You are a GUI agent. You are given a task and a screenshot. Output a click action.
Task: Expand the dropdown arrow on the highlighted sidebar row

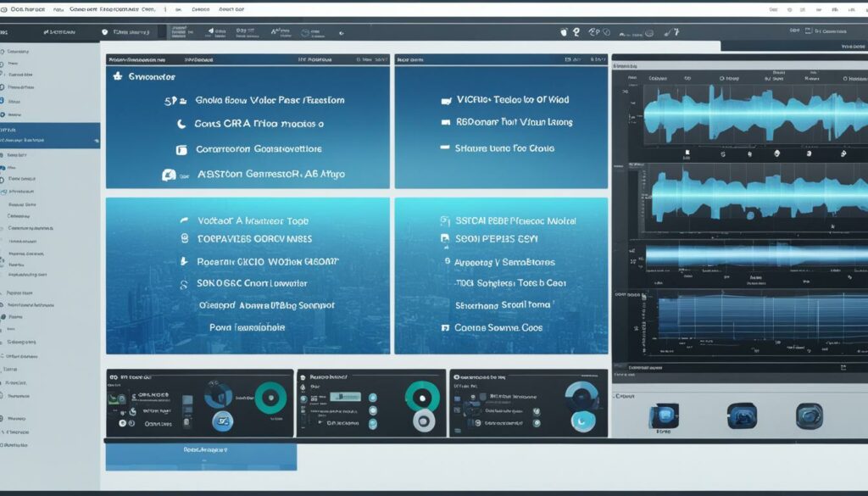coord(97,141)
